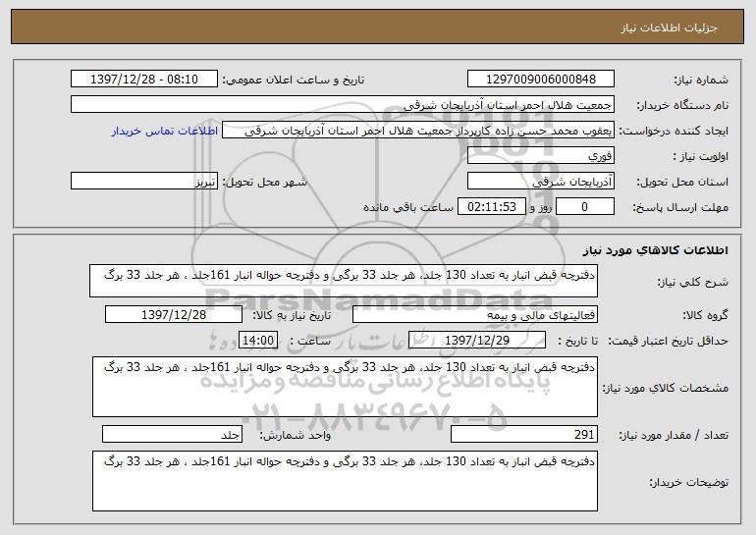Click the label شهر محل تحویل
Viewport: 756px width, 535px height.
pos(264,182)
